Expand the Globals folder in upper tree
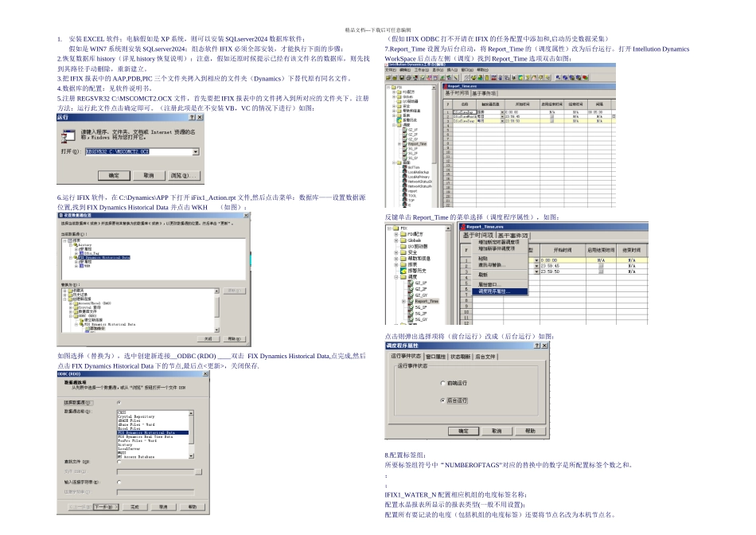This screenshot has height=535, width=756. click(x=394, y=96)
